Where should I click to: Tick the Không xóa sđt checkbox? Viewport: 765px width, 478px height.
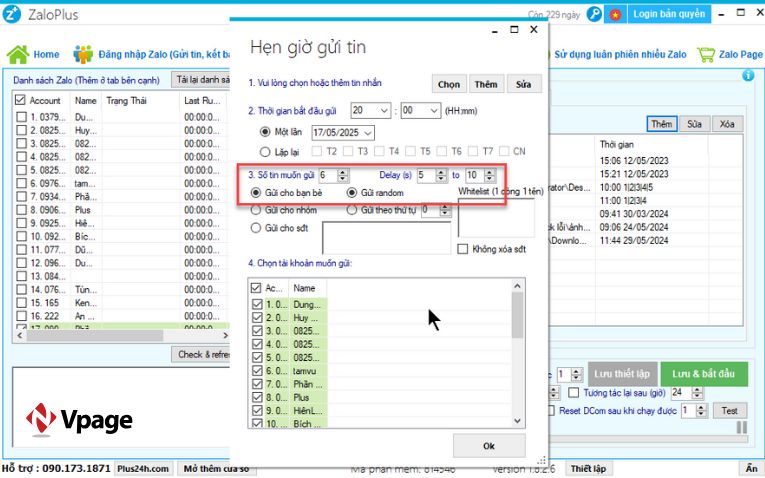click(x=463, y=249)
